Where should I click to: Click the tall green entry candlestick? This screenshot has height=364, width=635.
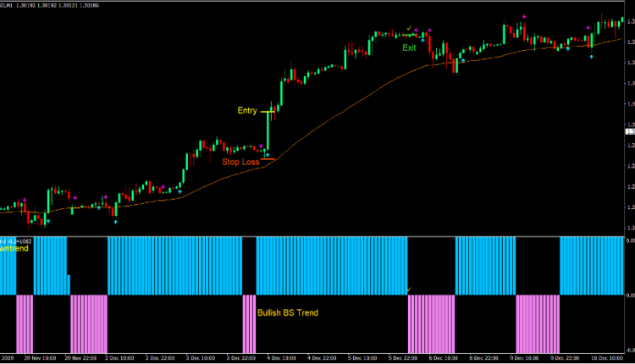coord(268,131)
